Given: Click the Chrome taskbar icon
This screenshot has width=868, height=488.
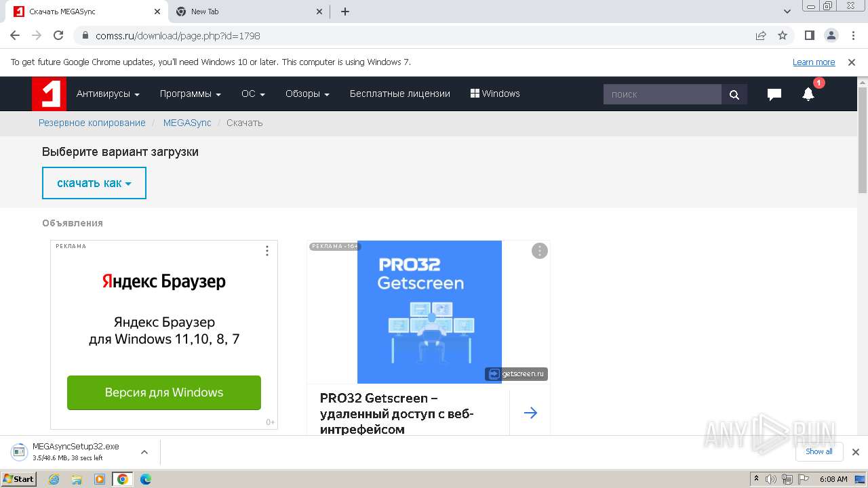Looking at the screenshot, I should [x=122, y=479].
